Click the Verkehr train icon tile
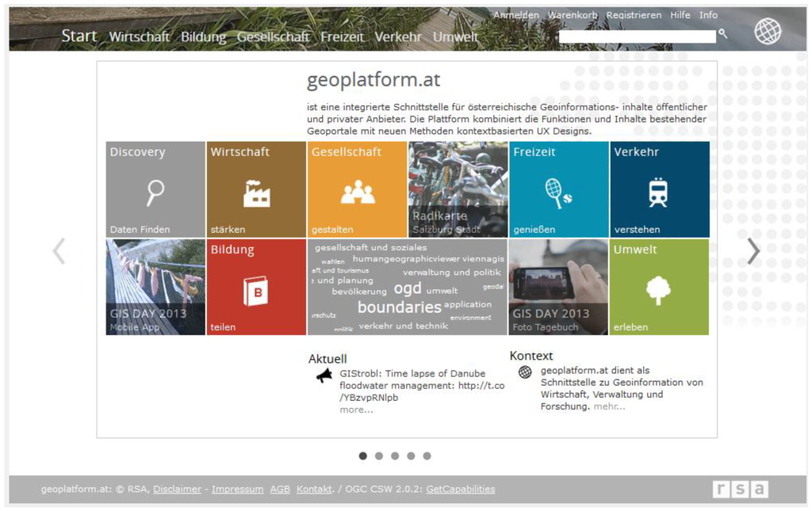The height and width of the screenshot is (511, 812). click(x=659, y=190)
